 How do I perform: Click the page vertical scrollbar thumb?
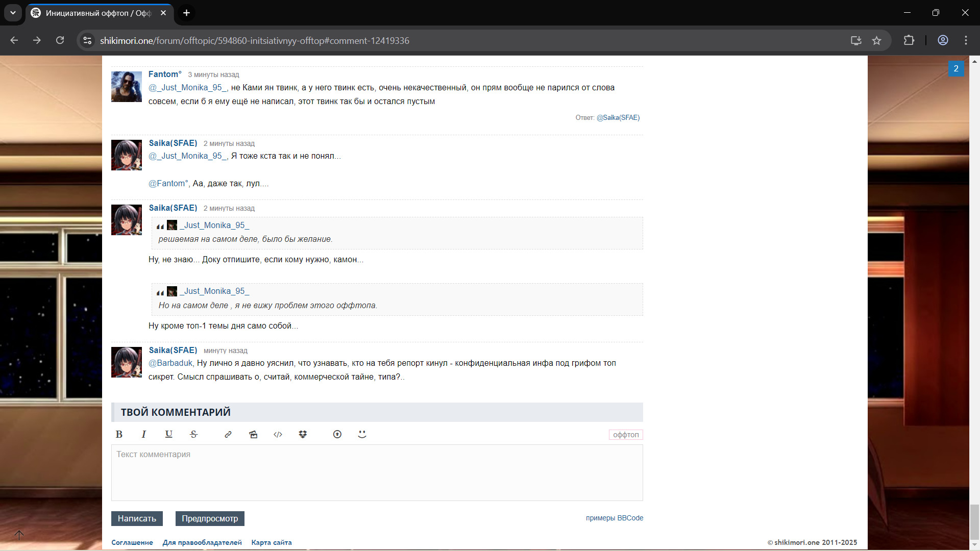[x=974, y=521]
